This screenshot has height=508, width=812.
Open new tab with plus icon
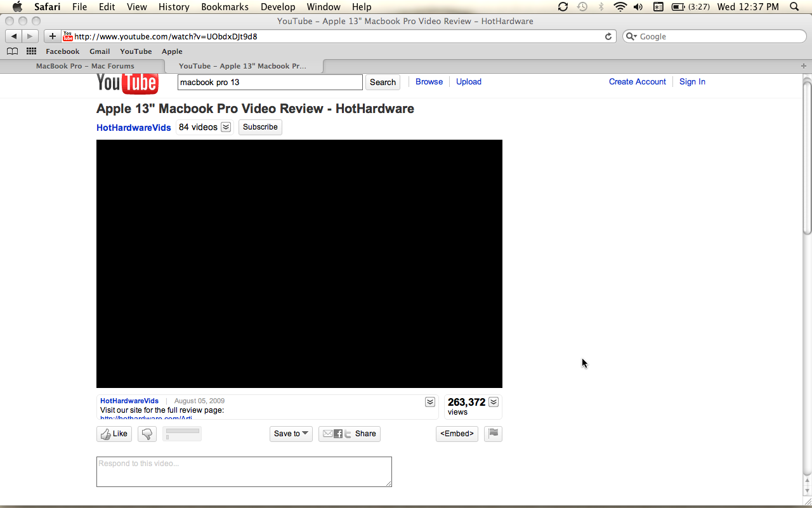point(803,65)
